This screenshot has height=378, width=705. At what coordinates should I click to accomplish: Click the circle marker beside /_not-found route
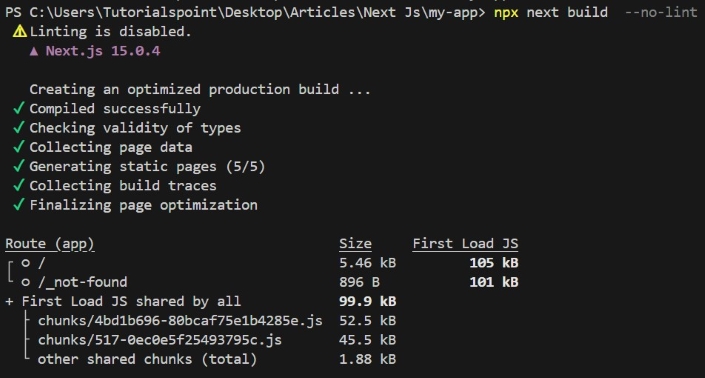click(x=26, y=282)
